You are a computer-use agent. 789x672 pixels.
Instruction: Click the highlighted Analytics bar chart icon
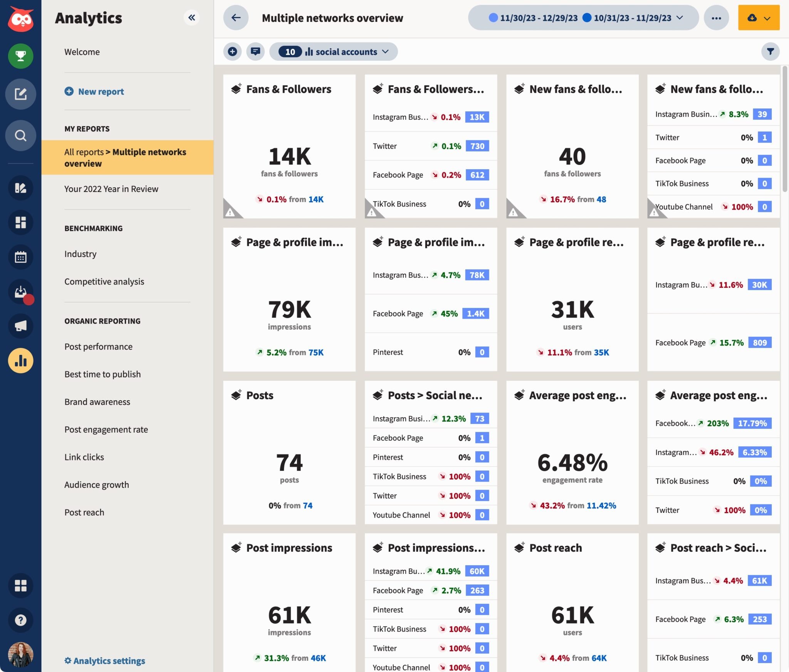coord(21,361)
